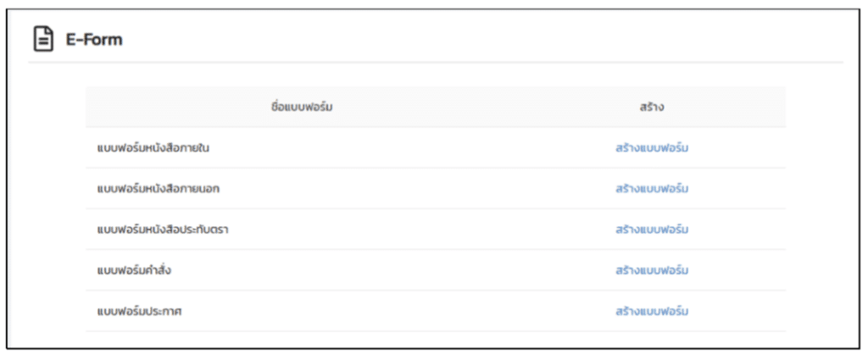868x354 pixels.
Task: Click the E-Form page title text
Action: click(x=94, y=40)
